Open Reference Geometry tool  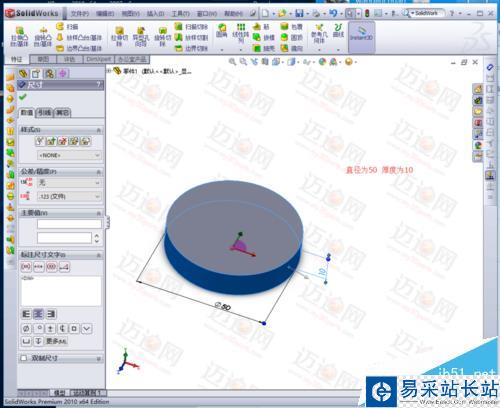(x=319, y=33)
